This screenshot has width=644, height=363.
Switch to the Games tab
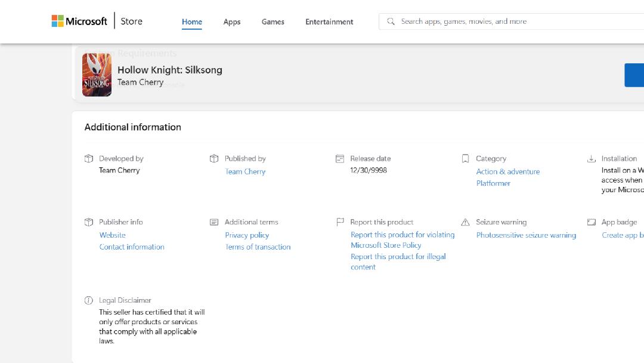click(x=273, y=21)
